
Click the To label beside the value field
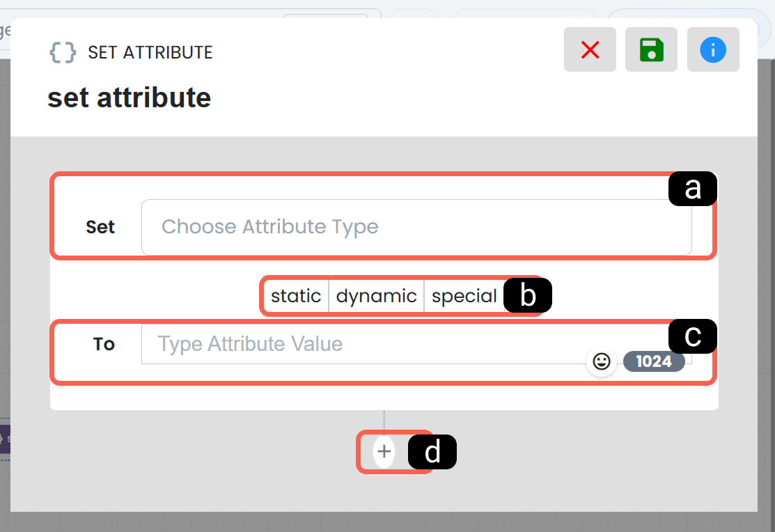pyautogui.click(x=104, y=343)
